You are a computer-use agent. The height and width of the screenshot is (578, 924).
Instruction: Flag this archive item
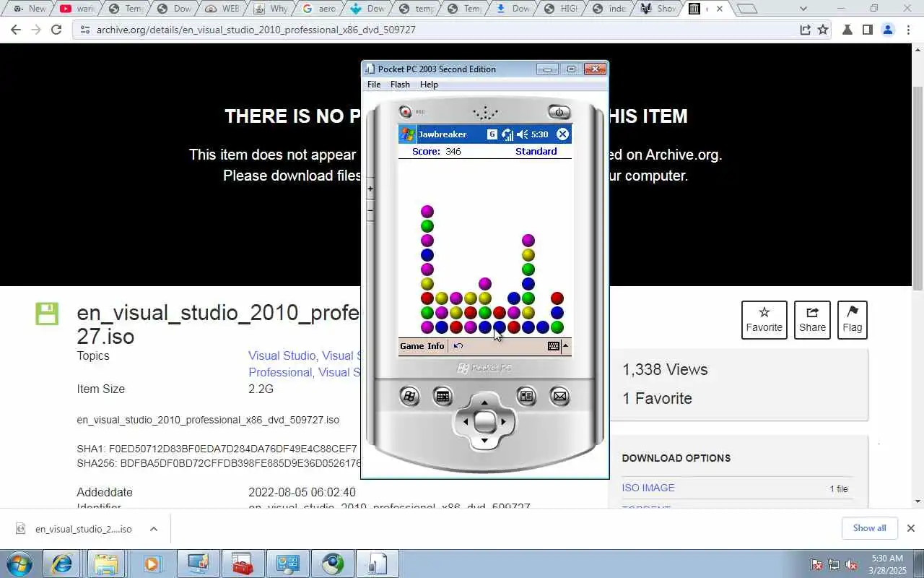tap(853, 320)
